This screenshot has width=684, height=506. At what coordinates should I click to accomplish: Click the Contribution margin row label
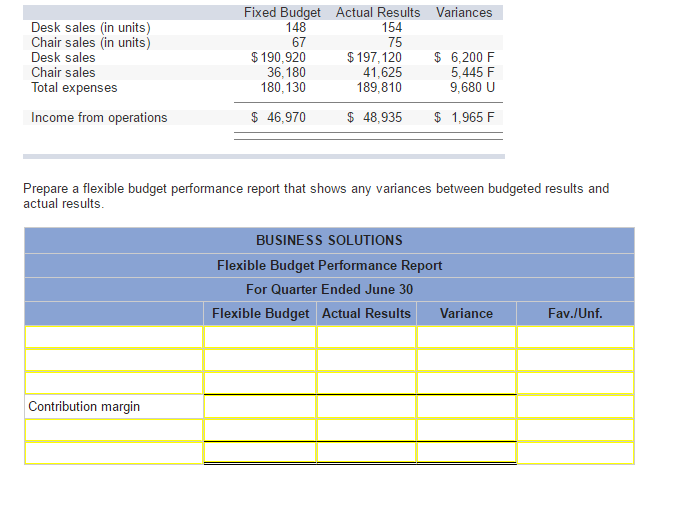click(84, 407)
